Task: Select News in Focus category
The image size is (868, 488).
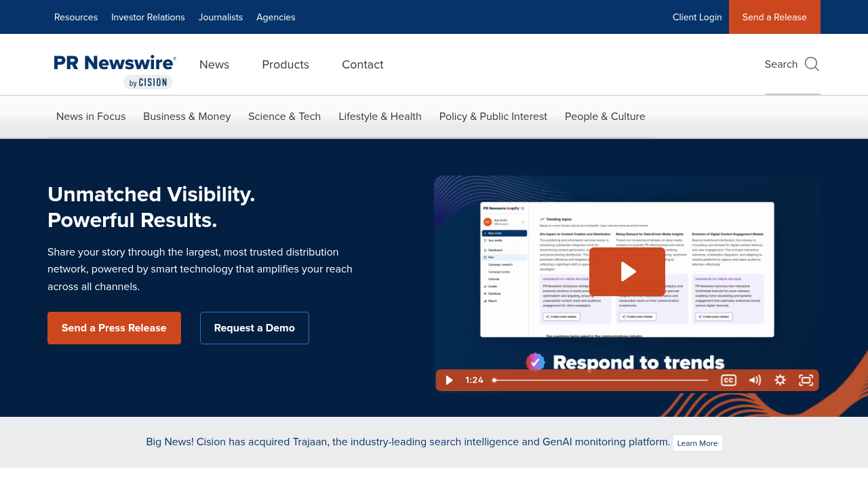Action: coord(91,117)
